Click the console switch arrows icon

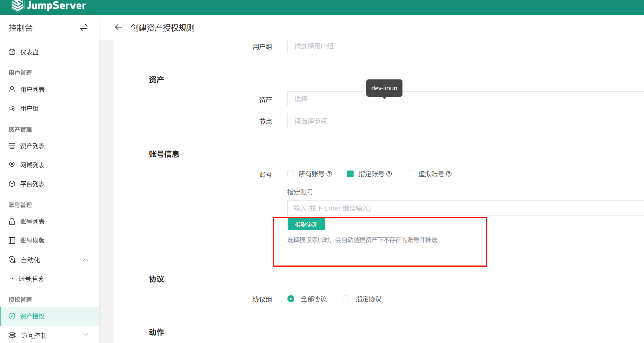tap(84, 27)
